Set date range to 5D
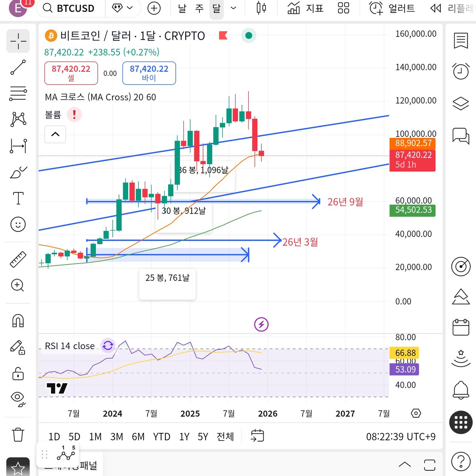The width and height of the screenshot is (476, 476). point(74,437)
